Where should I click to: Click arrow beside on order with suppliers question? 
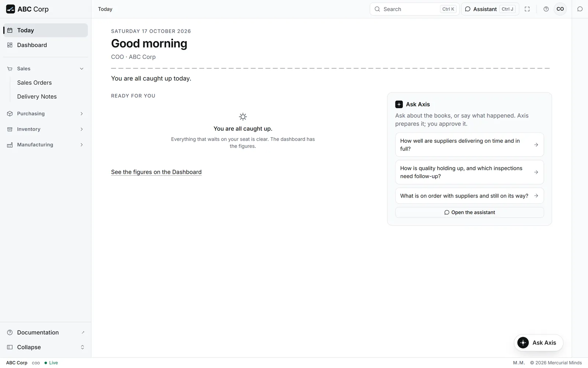[536, 196]
